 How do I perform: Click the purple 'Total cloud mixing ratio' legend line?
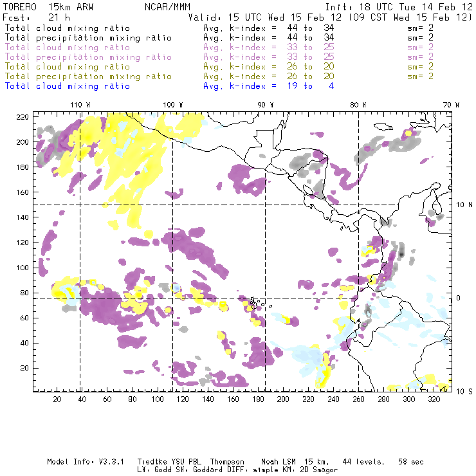(68, 48)
